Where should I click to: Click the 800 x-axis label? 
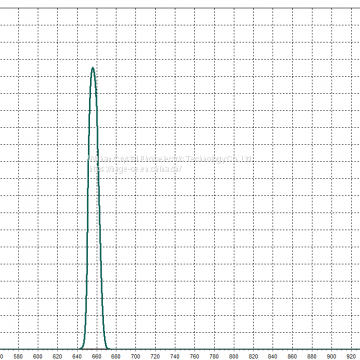tap(234, 356)
